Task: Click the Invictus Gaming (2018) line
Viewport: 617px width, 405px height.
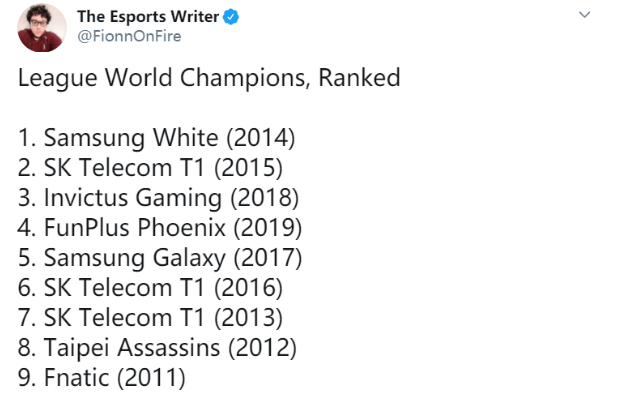Action: 159,198
